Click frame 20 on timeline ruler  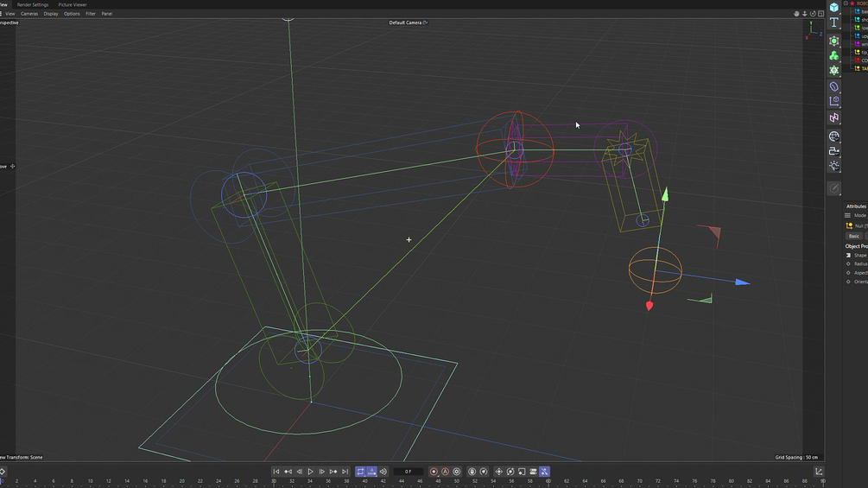coord(181,481)
